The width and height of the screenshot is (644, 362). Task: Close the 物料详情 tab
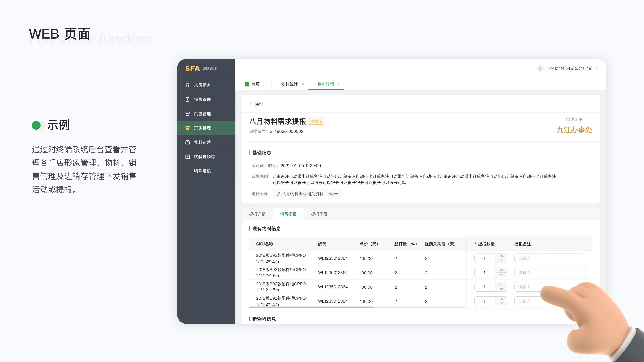pos(339,84)
